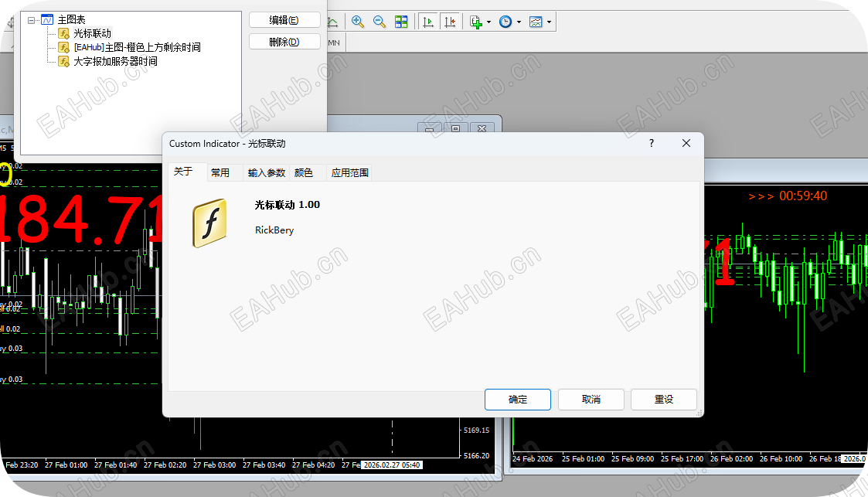Select the Zoom Out magnifier tool

coord(379,21)
